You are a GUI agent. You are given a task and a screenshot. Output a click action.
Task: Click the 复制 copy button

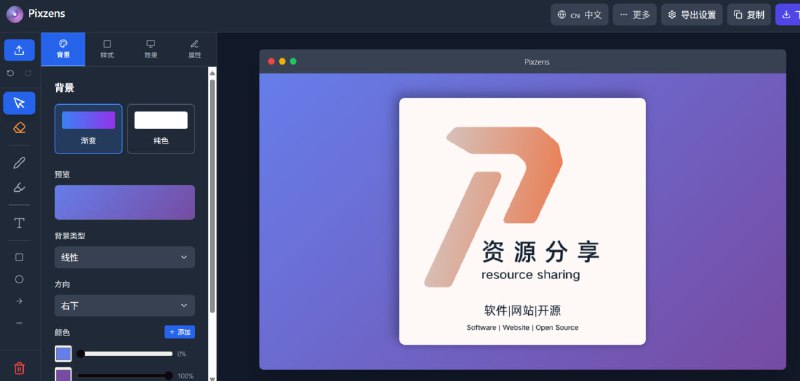point(749,15)
